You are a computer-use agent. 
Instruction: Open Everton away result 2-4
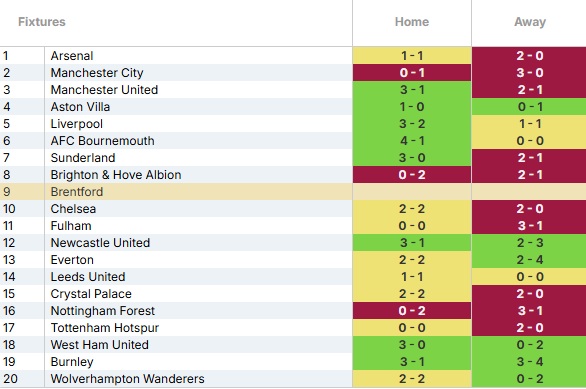click(x=529, y=260)
